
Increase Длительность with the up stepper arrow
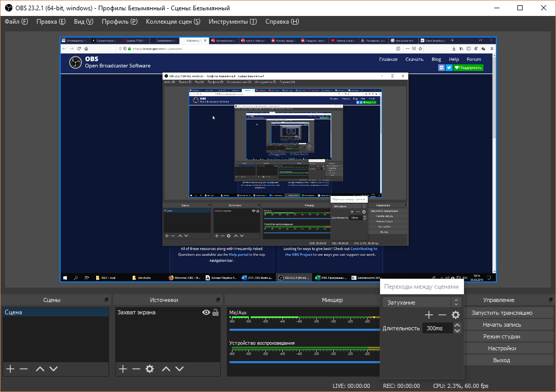click(457, 325)
